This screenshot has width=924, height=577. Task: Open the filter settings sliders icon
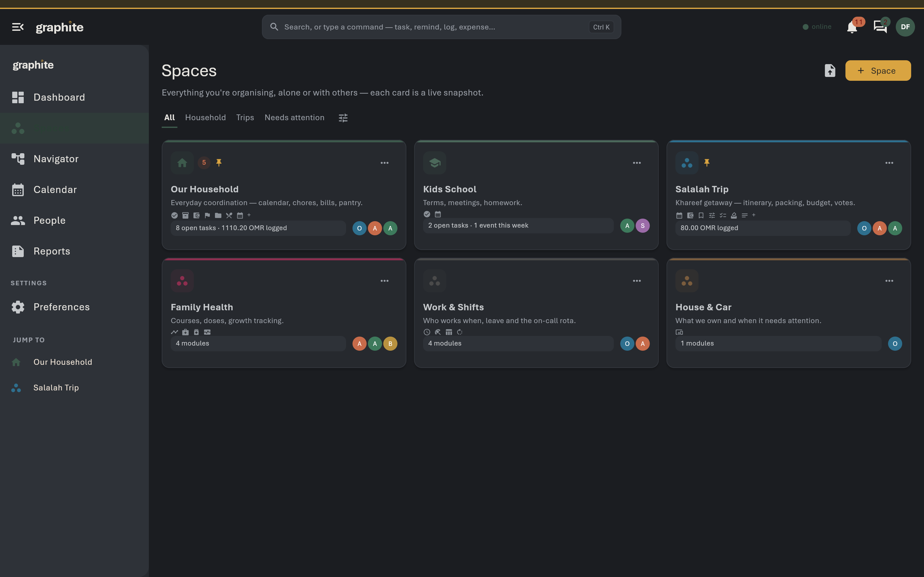point(343,118)
